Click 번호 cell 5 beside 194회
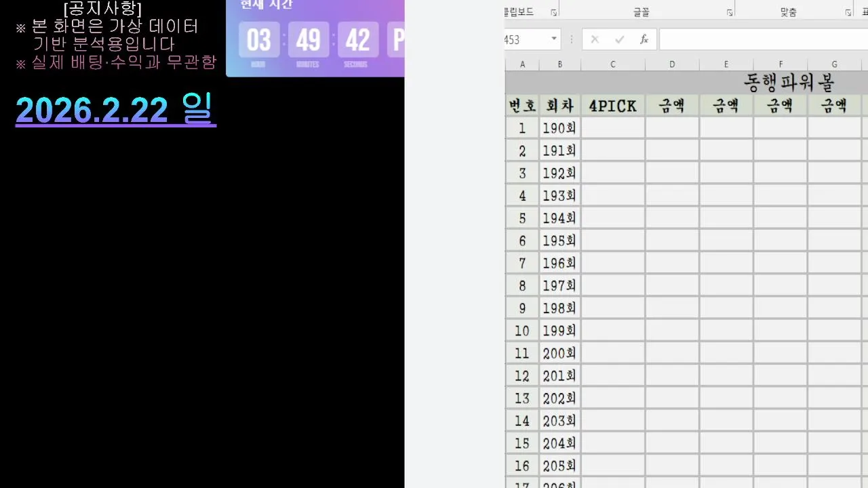868x488 pixels. pos(522,218)
